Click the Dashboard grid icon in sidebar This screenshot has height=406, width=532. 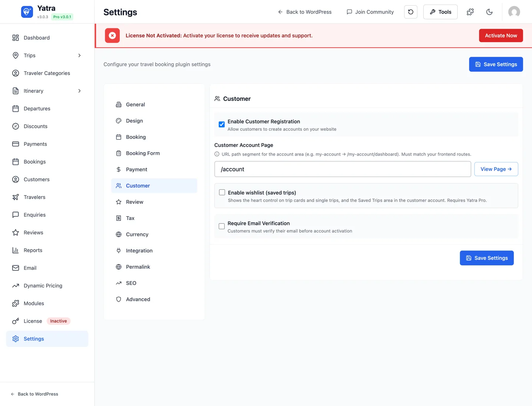[x=16, y=38]
